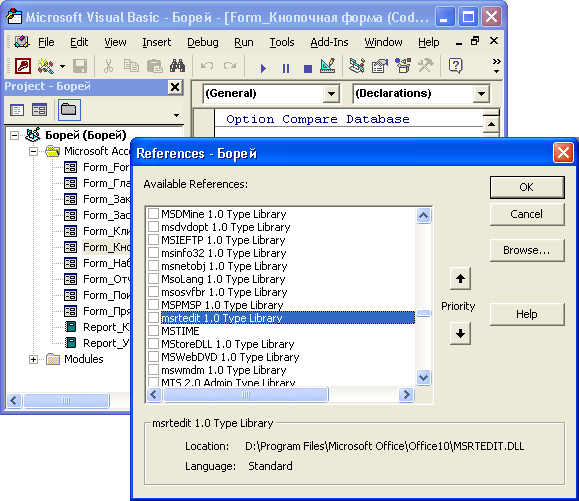The image size is (579, 501).
Task: Check msrtedit 1.0 Type Library checkbox
Action: coord(153,318)
